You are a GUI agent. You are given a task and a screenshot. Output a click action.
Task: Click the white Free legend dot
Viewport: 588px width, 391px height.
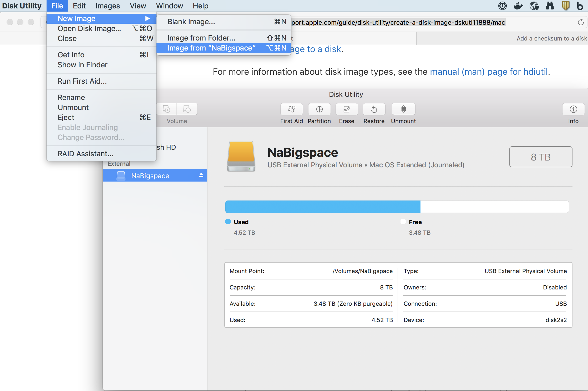click(403, 222)
